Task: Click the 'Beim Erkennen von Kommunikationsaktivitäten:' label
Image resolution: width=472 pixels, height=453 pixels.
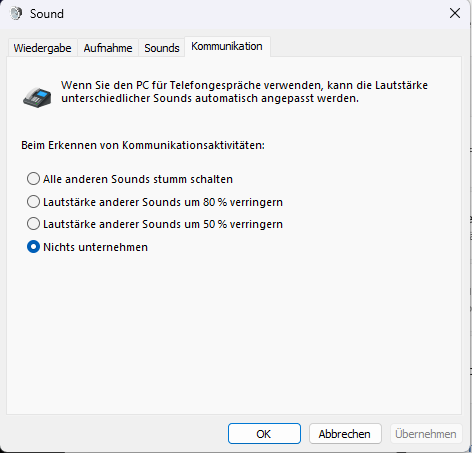Action: coord(143,145)
